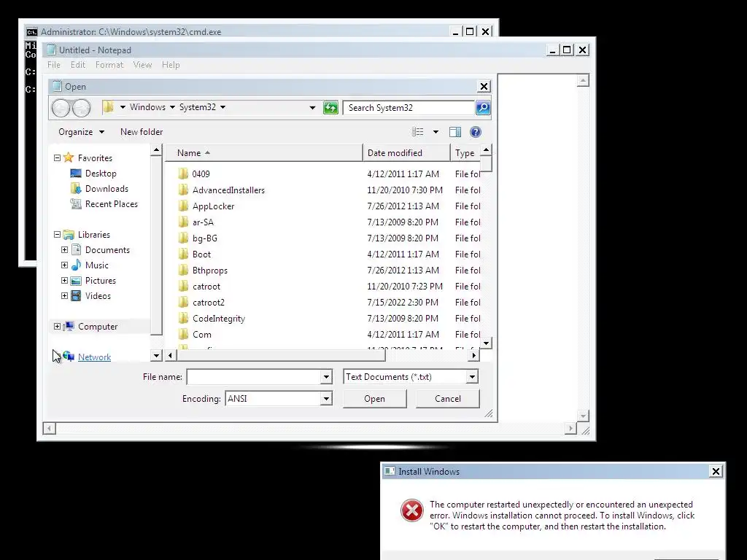Screen dimensions: 747x560
Task: Click the Recent Places icon
Action: click(x=76, y=204)
